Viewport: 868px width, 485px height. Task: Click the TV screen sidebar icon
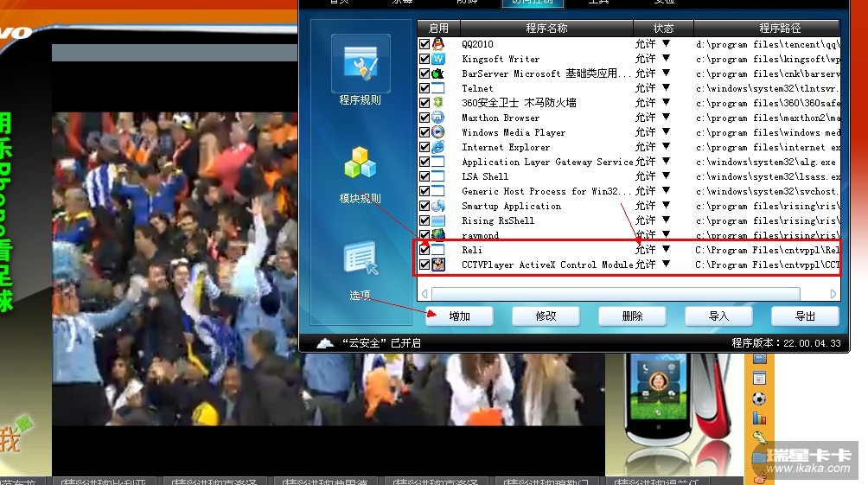(x=759, y=359)
